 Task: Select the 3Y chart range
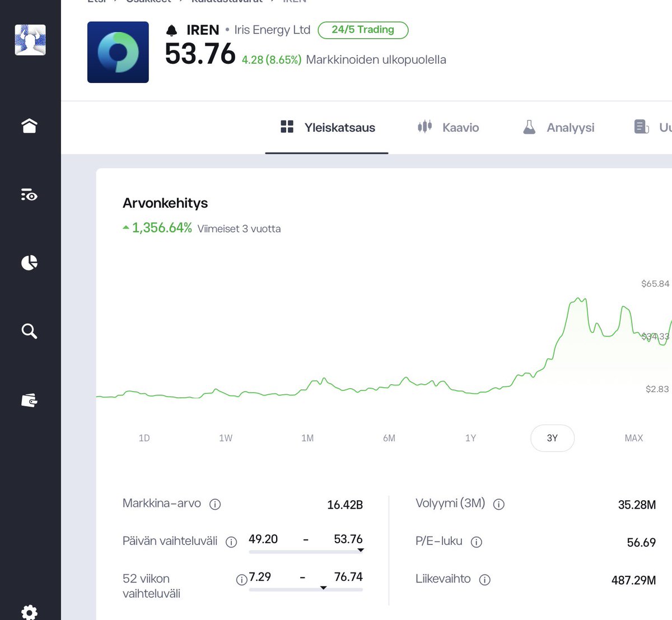coord(552,438)
